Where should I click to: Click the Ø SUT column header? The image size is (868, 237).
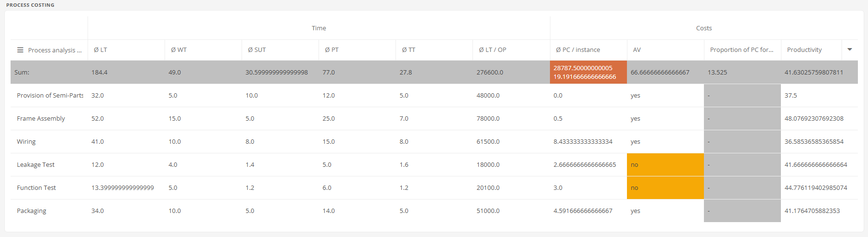[x=257, y=50]
